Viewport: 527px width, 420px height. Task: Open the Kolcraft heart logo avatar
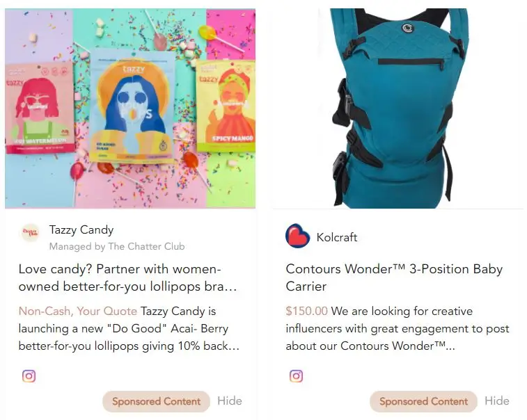pyautogui.click(x=297, y=236)
